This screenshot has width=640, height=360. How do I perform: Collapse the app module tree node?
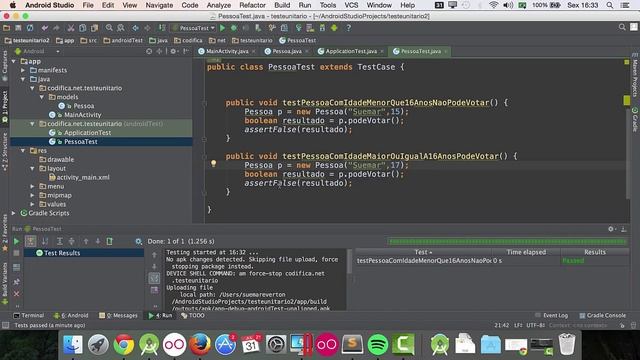[14, 61]
